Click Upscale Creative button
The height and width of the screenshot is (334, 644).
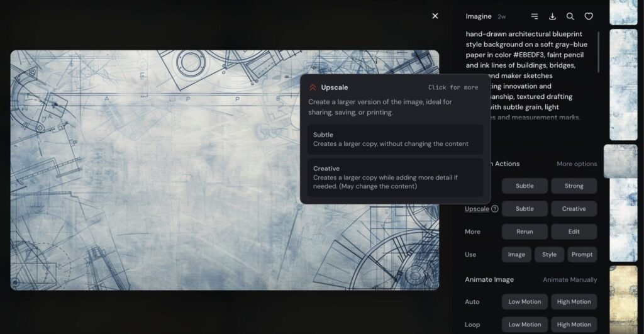tap(574, 209)
